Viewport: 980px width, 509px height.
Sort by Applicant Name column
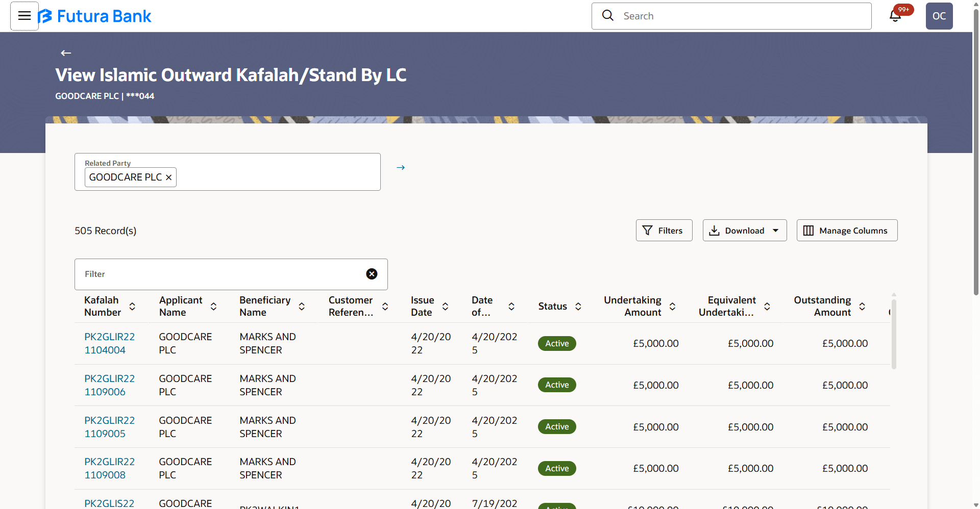214,307
